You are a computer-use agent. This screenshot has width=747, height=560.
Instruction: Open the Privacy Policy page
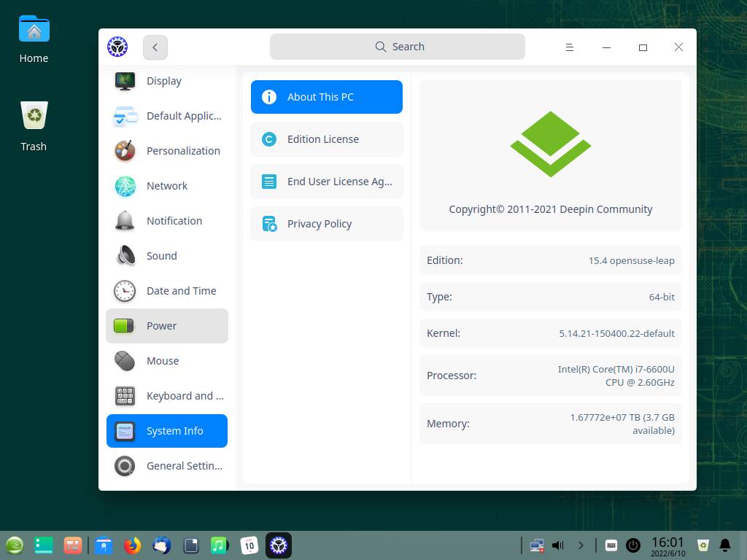tap(320, 224)
